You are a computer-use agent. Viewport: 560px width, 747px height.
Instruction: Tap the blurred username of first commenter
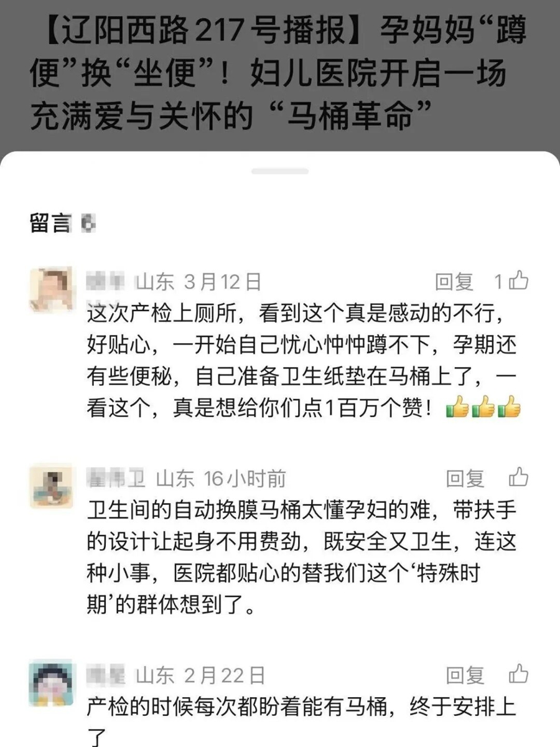coord(106,282)
